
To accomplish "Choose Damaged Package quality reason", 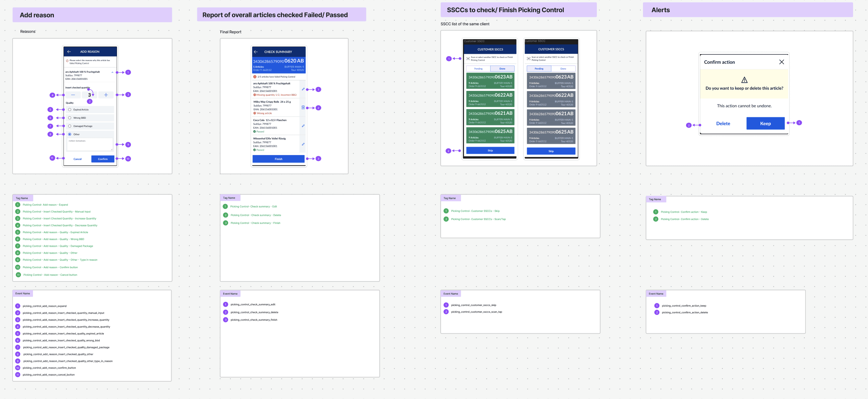I will pos(70,126).
